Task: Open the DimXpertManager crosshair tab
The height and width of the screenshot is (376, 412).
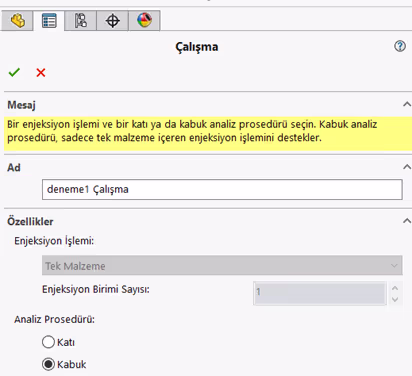Action: pos(112,21)
